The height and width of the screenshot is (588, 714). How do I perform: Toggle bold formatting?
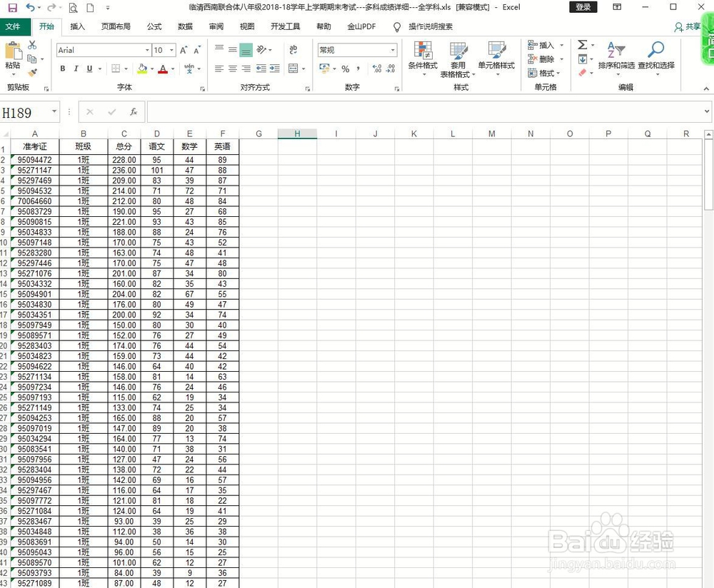tap(63, 69)
